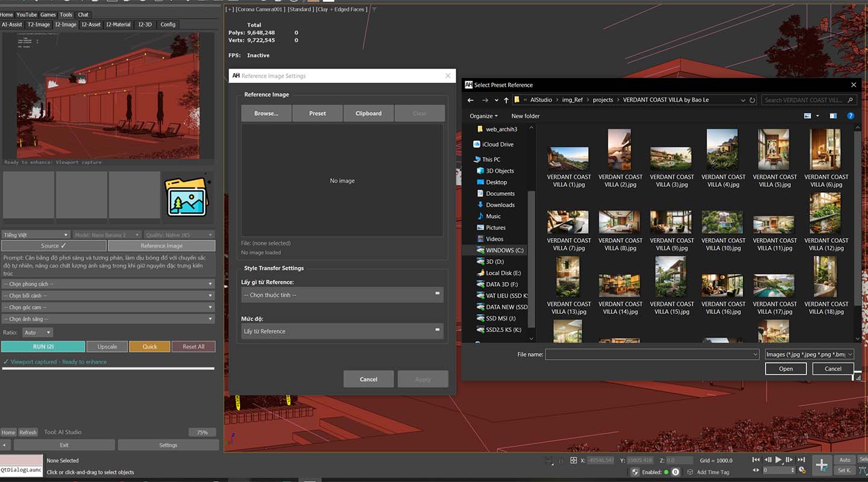Expand the 'Chọn phong cách' dropdown
This screenshot has width=868, height=482.
point(108,284)
